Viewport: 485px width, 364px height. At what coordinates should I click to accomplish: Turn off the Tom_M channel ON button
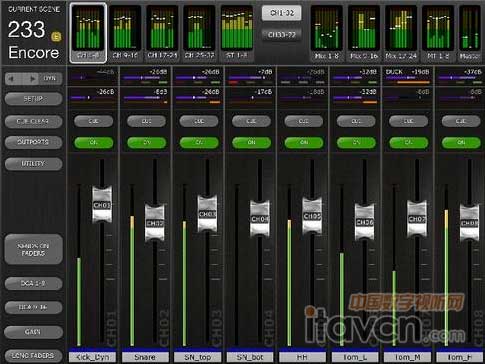(409, 143)
